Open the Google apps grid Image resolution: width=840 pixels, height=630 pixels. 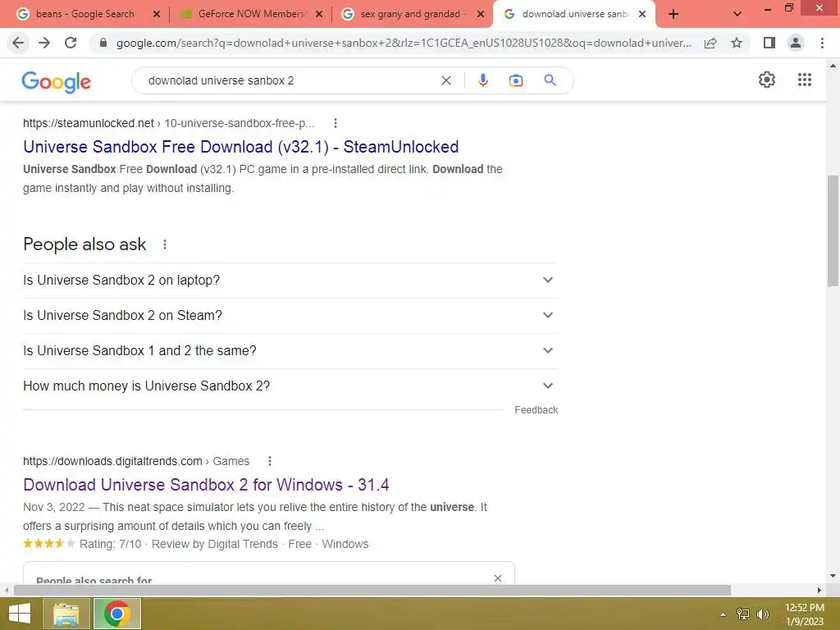(804, 80)
